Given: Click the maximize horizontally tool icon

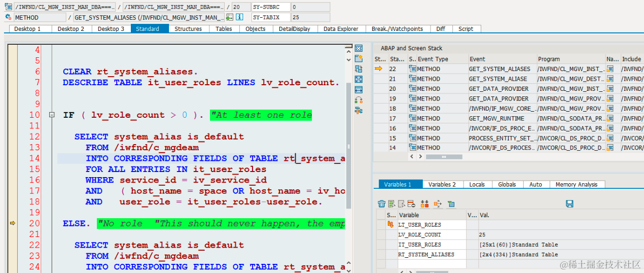Looking at the screenshot, I should (359, 89).
